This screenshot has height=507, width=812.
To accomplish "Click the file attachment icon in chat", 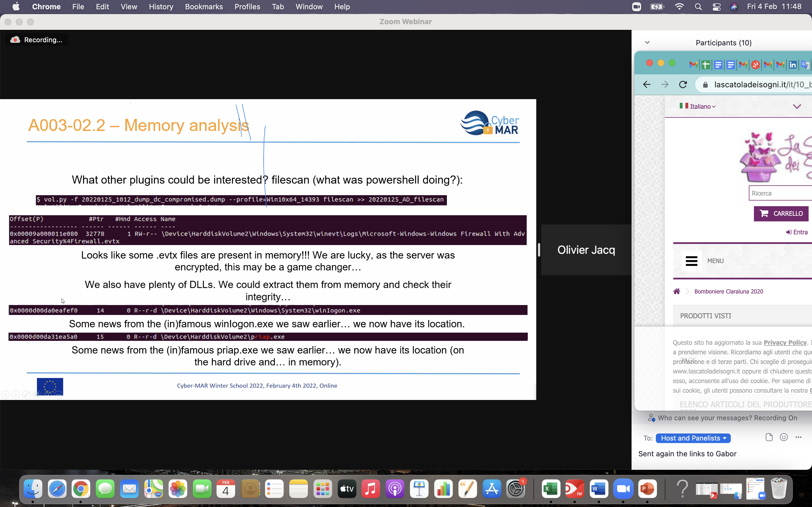I will (769, 437).
